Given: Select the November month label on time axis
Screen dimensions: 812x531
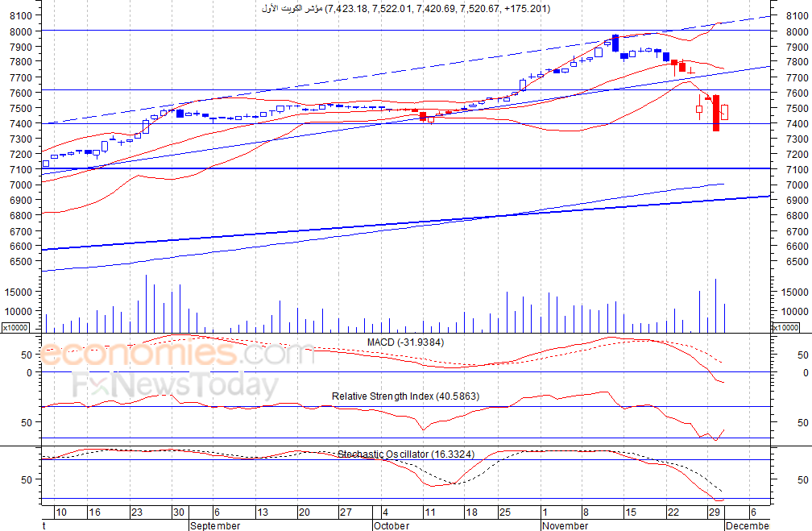Looking at the screenshot, I should 565,526.
